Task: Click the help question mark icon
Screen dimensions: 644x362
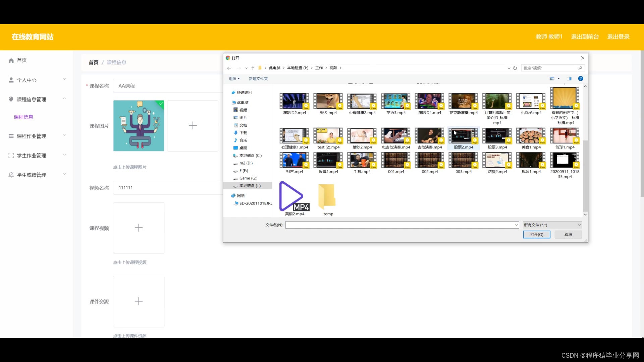Action: click(581, 78)
